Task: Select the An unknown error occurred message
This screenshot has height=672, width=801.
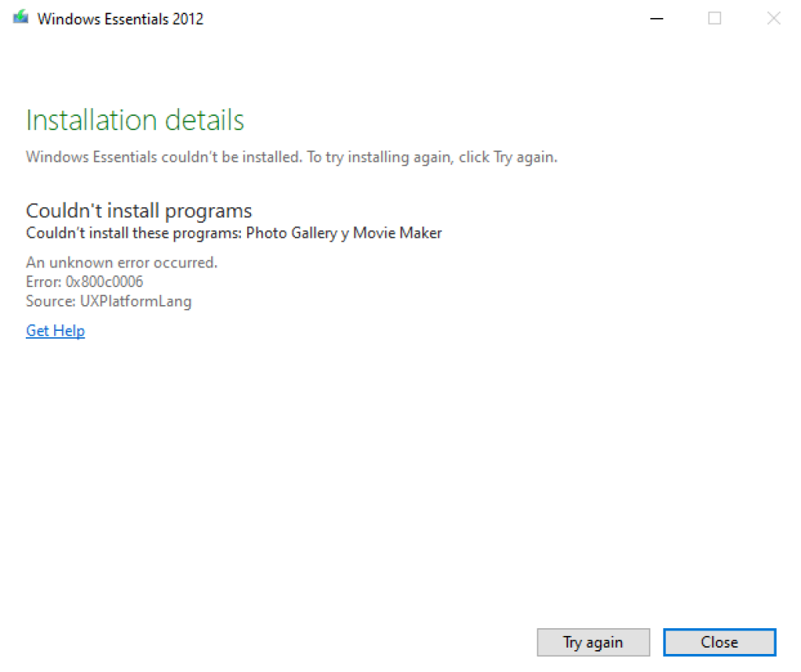Action: click(121, 262)
